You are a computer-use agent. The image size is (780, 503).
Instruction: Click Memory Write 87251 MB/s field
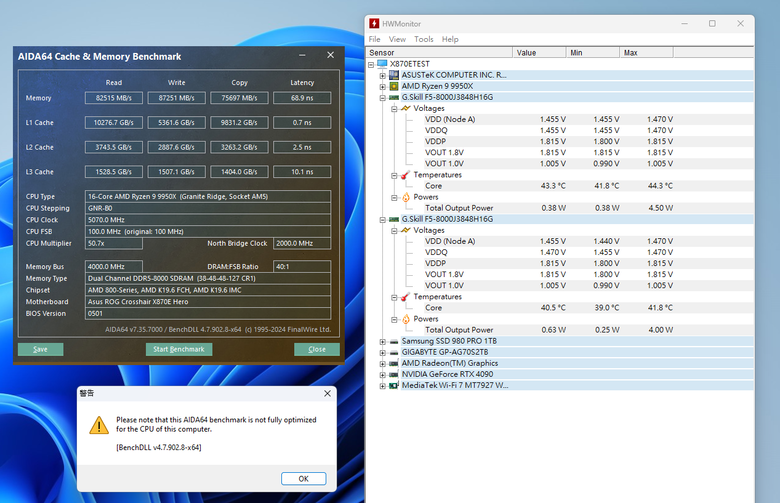[177, 98]
